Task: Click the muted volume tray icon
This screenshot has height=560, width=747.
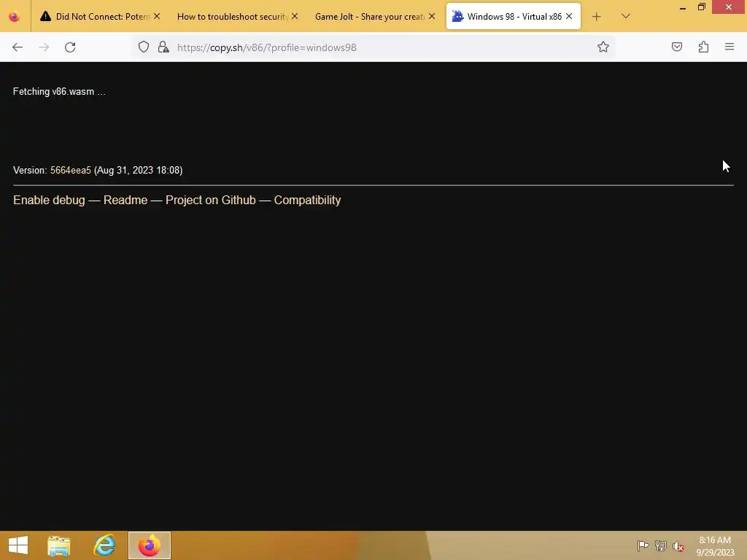Action: [x=678, y=546]
